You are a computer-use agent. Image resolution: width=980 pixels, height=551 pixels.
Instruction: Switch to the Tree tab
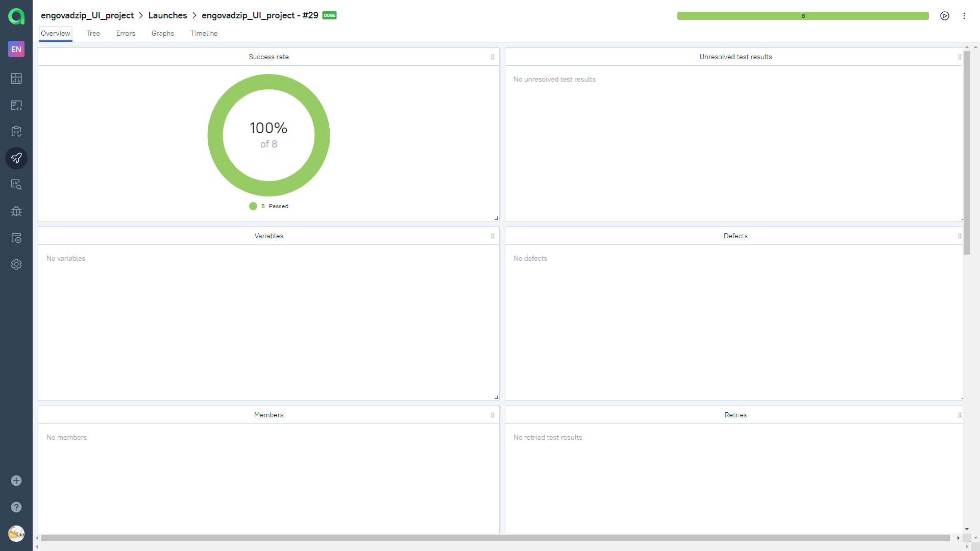93,33
